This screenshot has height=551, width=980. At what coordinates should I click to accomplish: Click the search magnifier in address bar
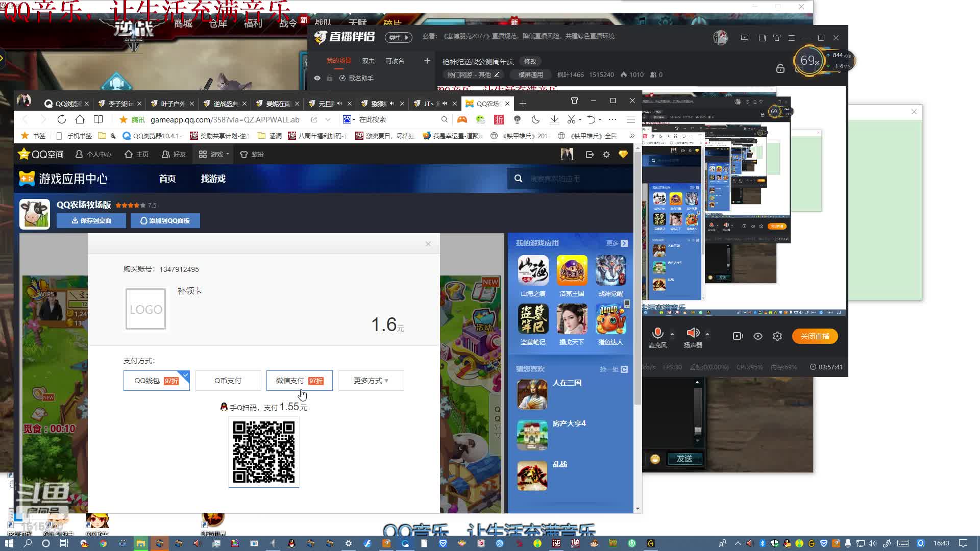[x=444, y=119]
